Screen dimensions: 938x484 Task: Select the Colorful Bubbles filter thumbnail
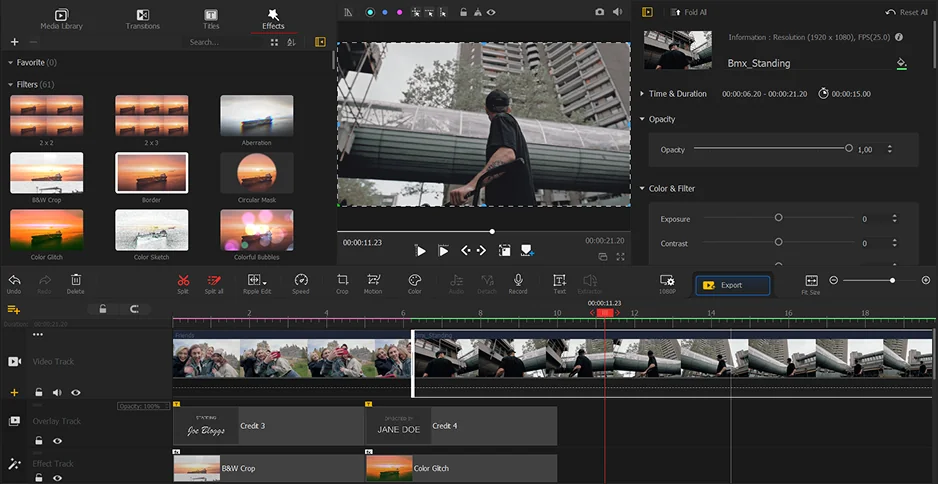point(257,230)
